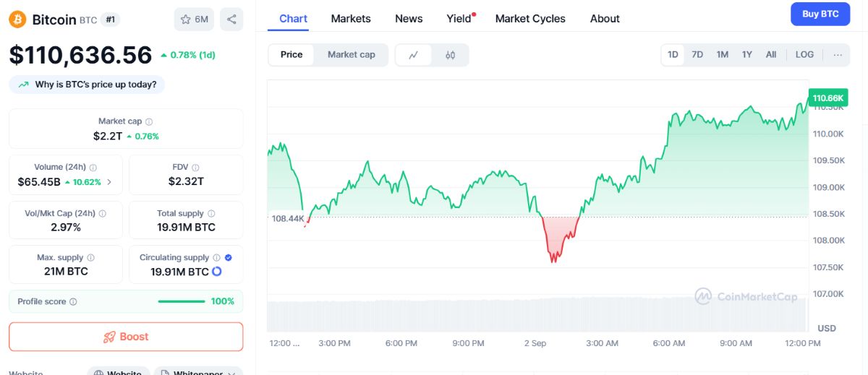Click the 2 Sep date axis label
Screen dimensions: 868x375
point(535,343)
